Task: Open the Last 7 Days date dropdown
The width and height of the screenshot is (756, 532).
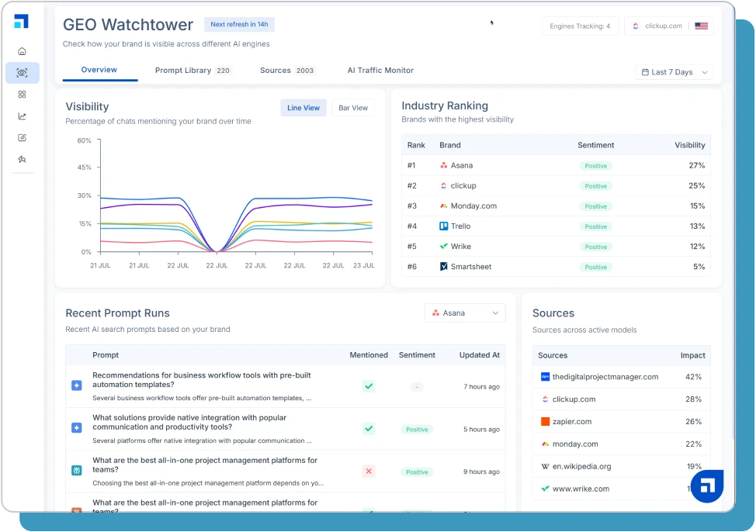Action: [x=675, y=72]
